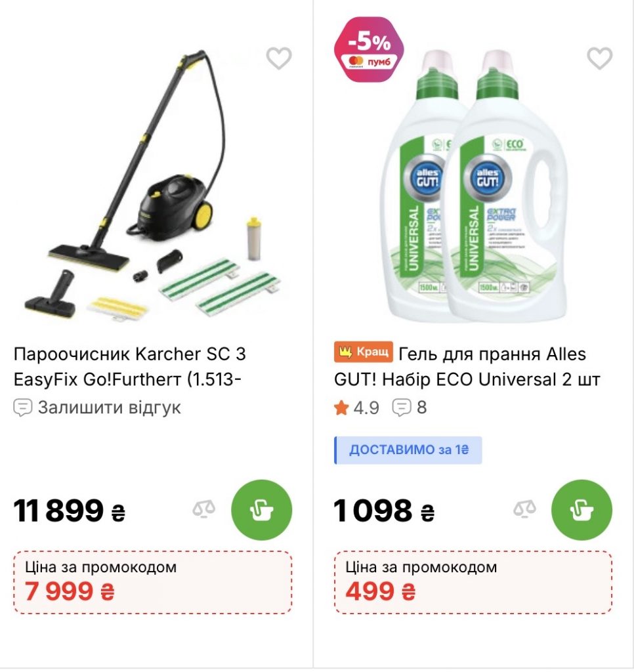This screenshot has width=634, height=672.
Task: View the 4.9 star rating
Action: point(356,408)
